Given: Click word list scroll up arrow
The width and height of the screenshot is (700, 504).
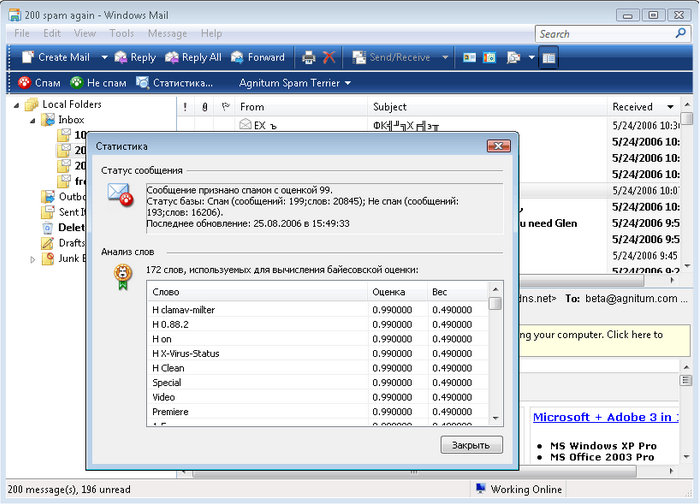Looking at the screenshot, I should click(496, 290).
